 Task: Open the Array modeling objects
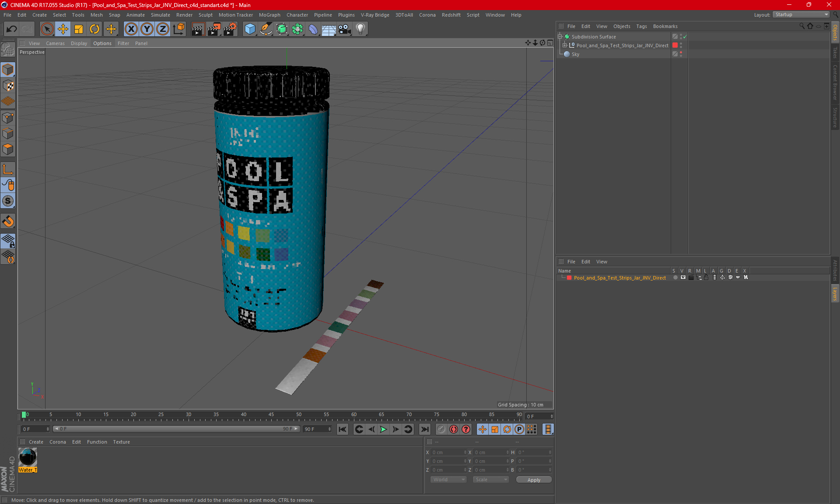click(x=297, y=29)
